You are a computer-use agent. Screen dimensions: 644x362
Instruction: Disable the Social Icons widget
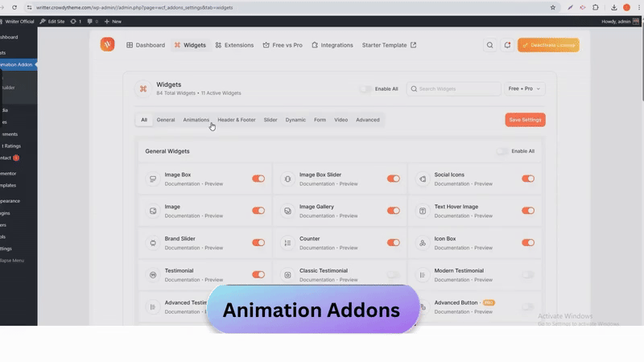[x=528, y=179]
